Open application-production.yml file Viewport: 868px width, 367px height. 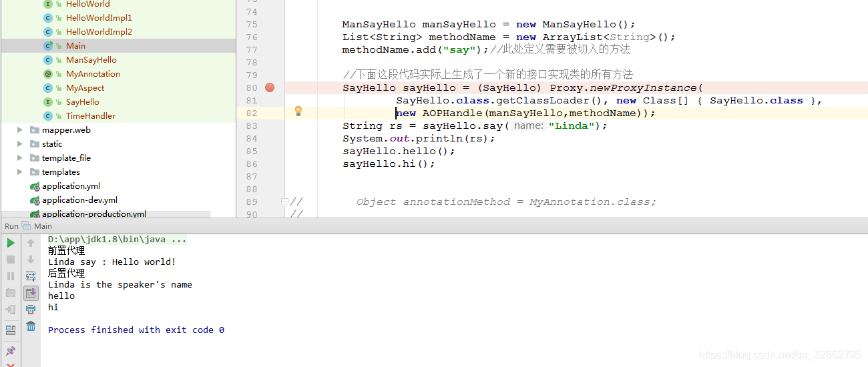93,214
